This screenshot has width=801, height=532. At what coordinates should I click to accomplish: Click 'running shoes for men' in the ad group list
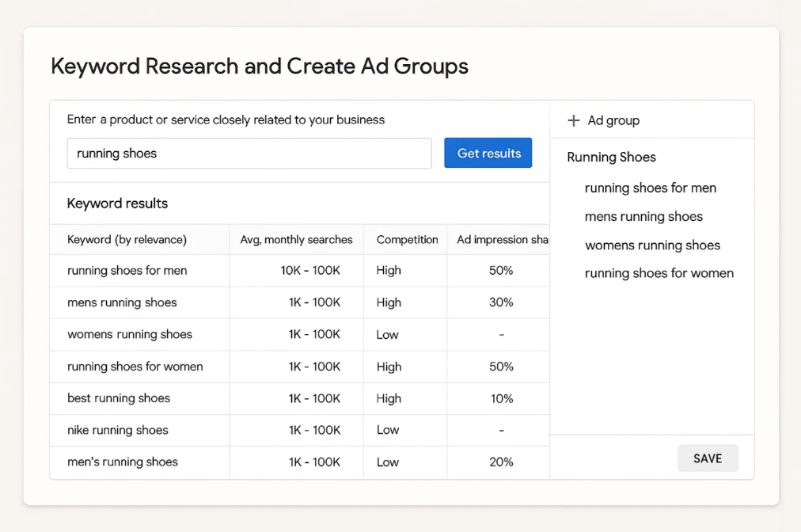651,188
